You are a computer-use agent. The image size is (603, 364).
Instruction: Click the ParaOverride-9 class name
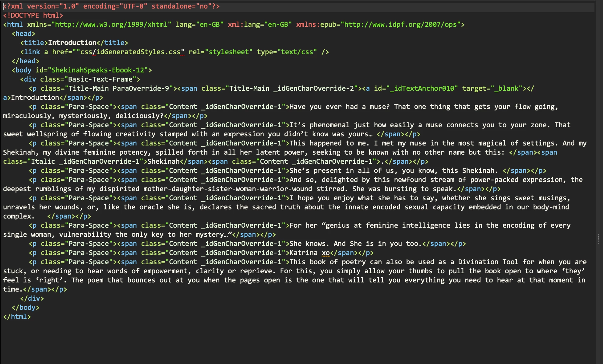[x=141, y=88]
